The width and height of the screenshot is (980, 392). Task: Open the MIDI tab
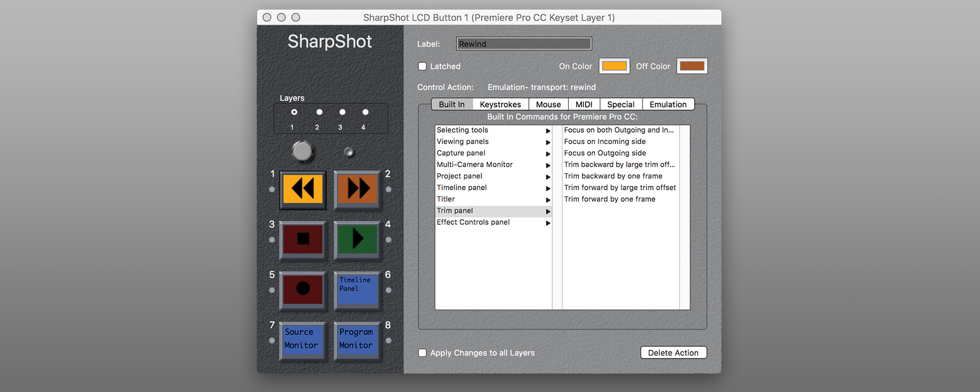click(584, 105)
